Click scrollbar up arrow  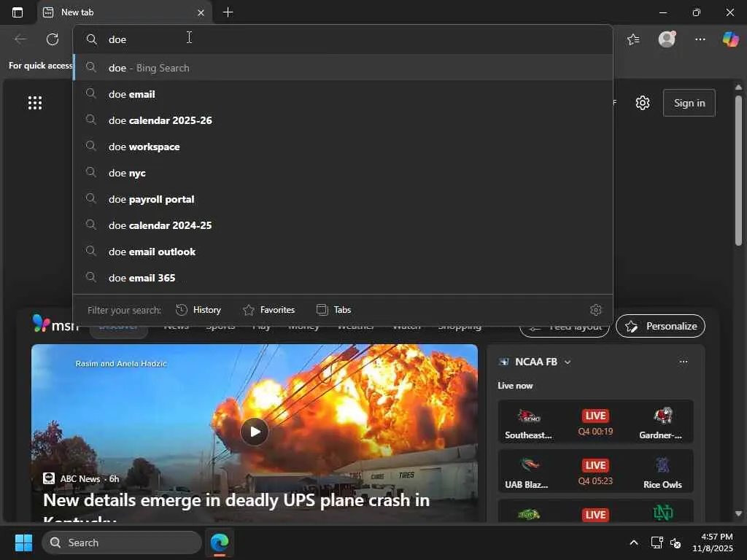738,87
